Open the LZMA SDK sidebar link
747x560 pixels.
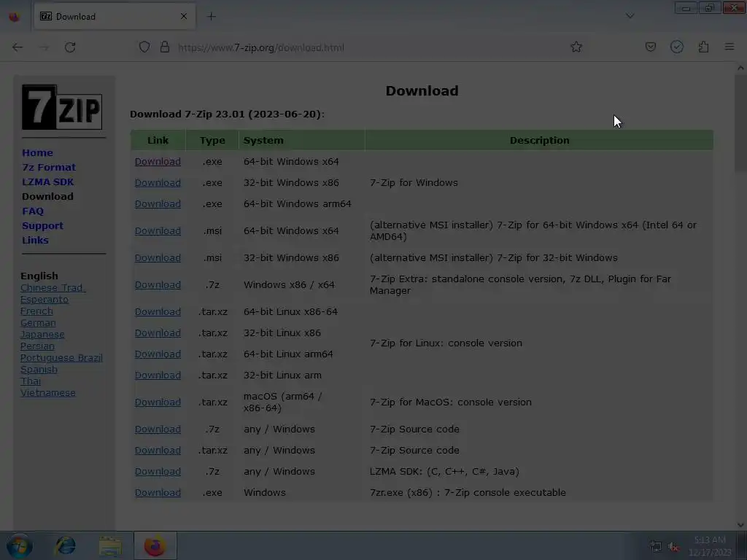[47, 182]
